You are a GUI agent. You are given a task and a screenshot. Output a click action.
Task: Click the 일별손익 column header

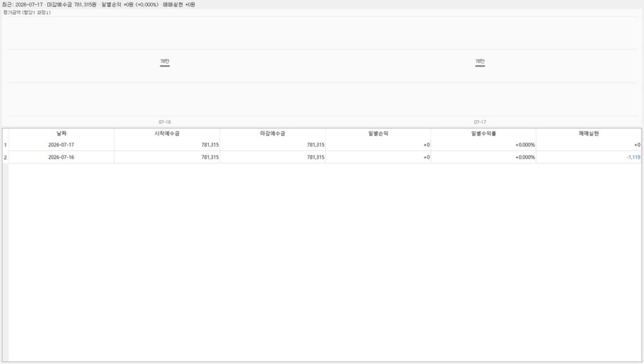click(378, 133)
